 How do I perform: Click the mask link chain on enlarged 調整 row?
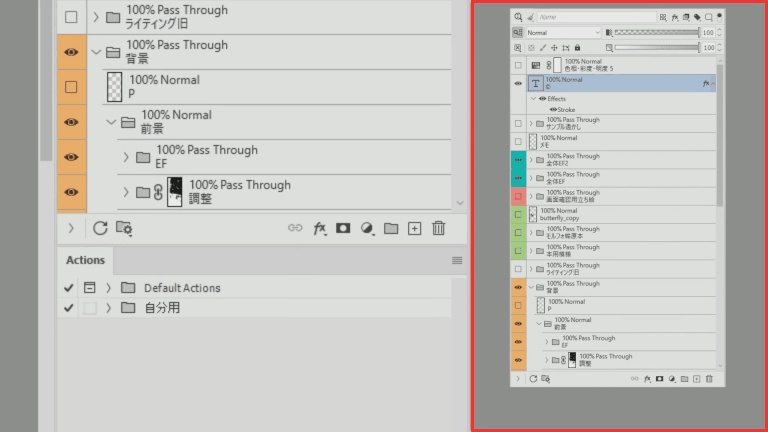point(158,192)
